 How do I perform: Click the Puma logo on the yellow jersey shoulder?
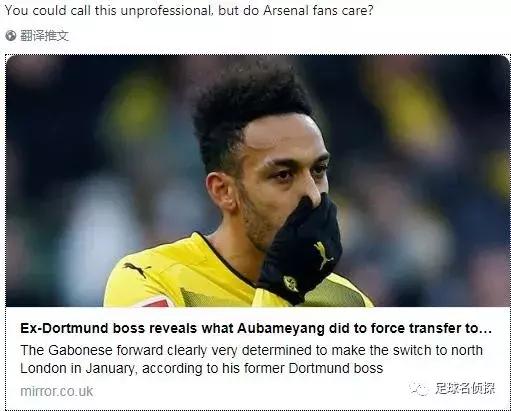pyautogui.click(x=136, y=269)
